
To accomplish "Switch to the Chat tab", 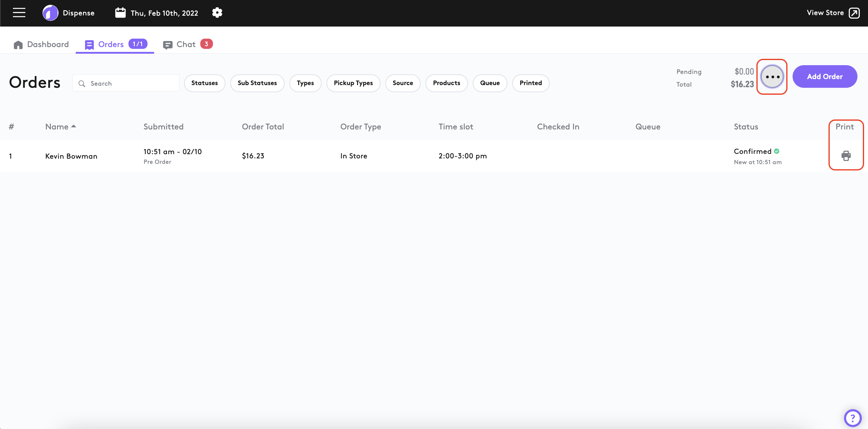I will tap(186, 44).
